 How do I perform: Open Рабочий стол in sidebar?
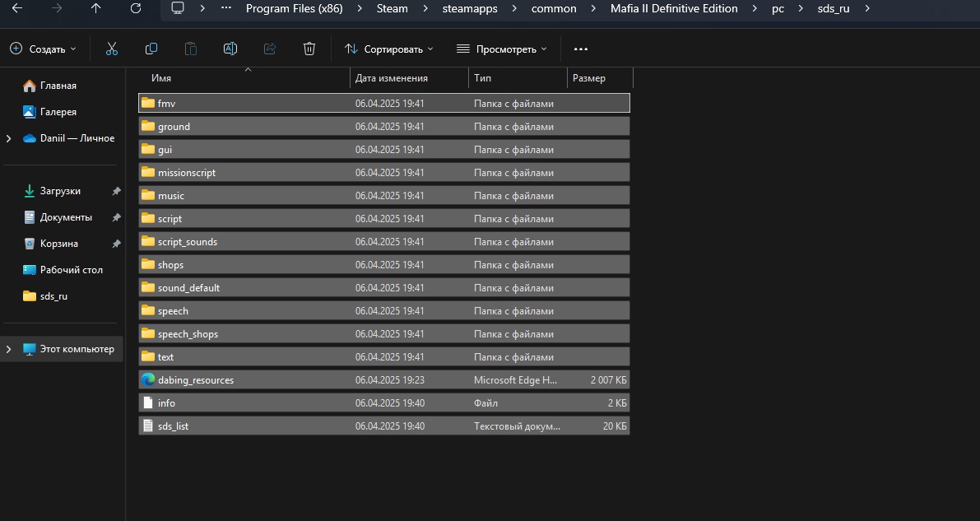[72, 270]
